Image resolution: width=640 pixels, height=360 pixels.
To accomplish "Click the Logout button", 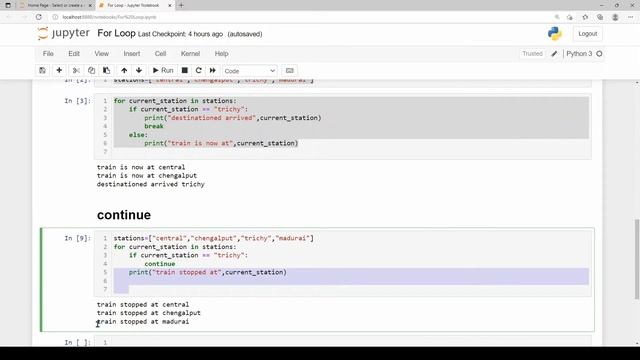I will pyautogui.click(x=587, y=34).
